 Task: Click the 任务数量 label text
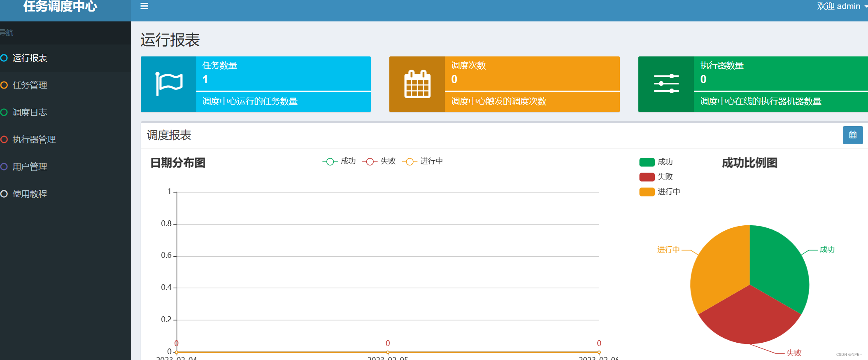click(x=220, y=65)
